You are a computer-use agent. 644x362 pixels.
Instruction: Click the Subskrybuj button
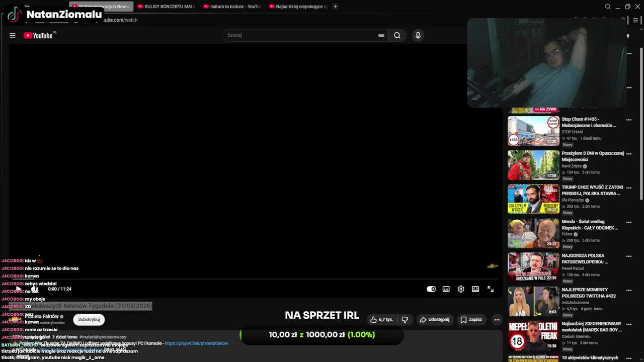pos(89,319)
